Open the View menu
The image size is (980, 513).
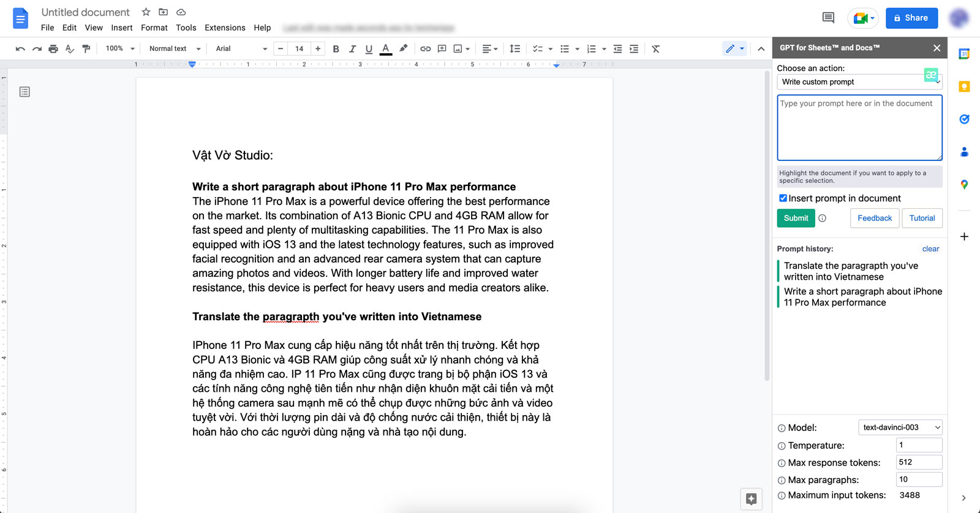94,28
